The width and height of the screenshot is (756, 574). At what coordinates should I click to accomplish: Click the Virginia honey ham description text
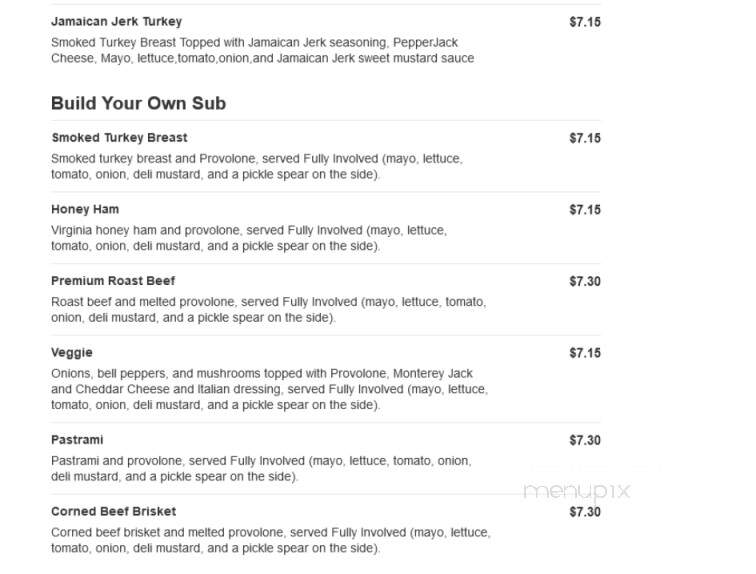(x=249, y=238)
